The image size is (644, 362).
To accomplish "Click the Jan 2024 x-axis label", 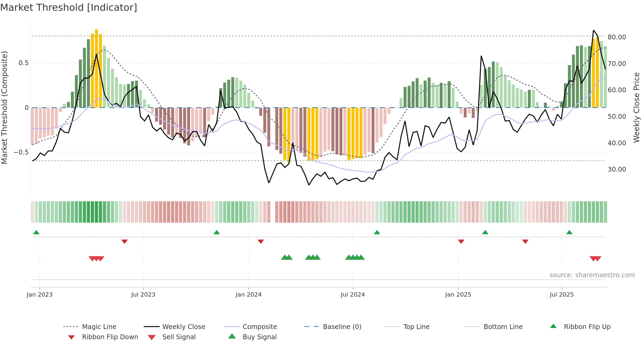I will (249, 294).
